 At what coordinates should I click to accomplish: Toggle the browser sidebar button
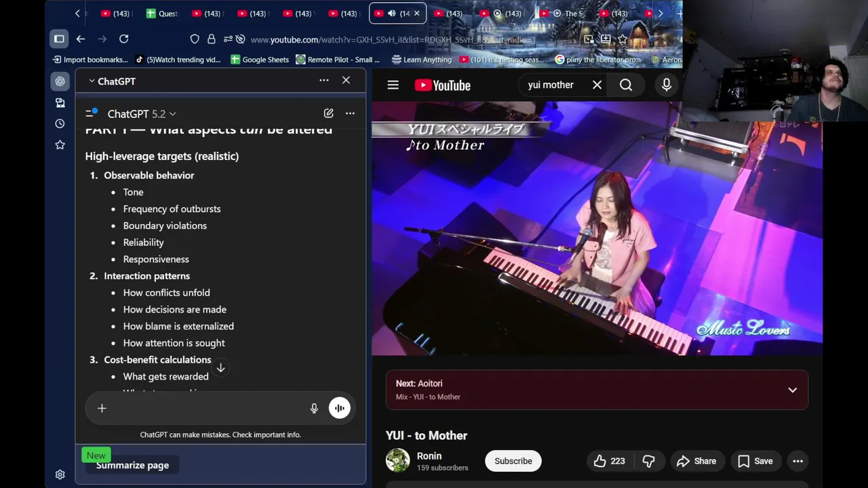pyautogui.click(x=59, y=39)
